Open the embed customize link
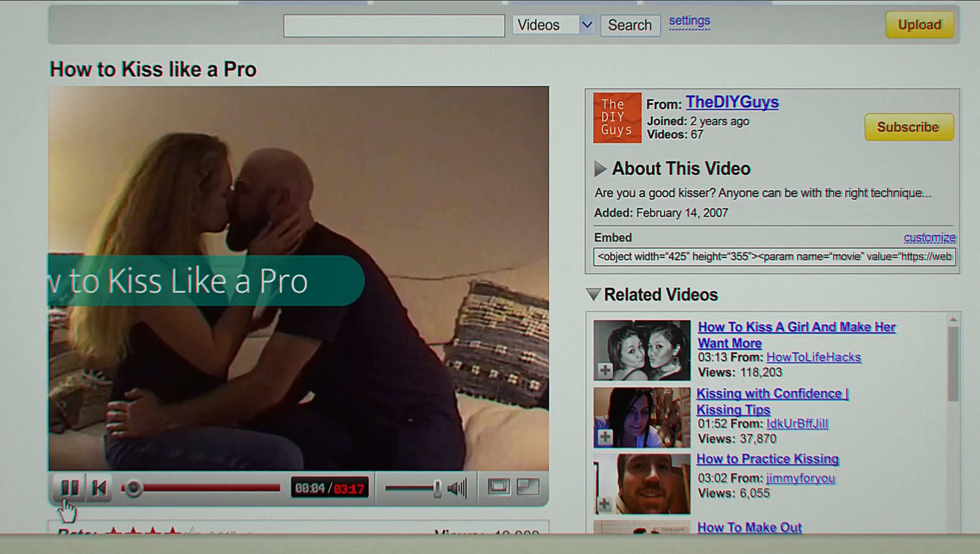The width and height of the screenshot is (980, 554). (929, 238)
